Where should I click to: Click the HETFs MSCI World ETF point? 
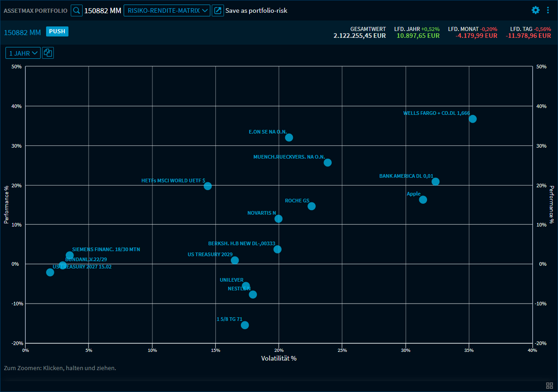(208, 186)
